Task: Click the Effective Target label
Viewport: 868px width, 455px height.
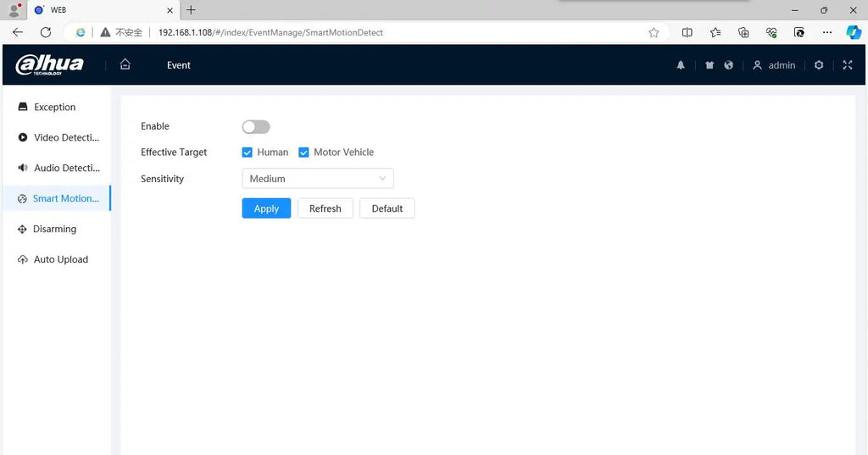Action: tap(174, 153)
